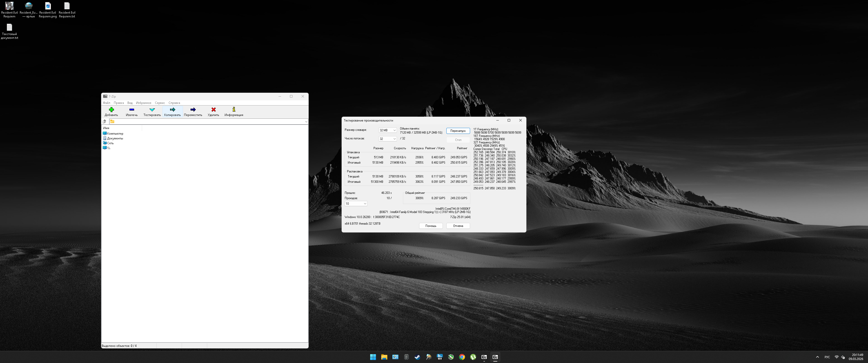Screen dimensions: 868x363
Task: Open Steam from the taskbar
Action: pos(417,357)
